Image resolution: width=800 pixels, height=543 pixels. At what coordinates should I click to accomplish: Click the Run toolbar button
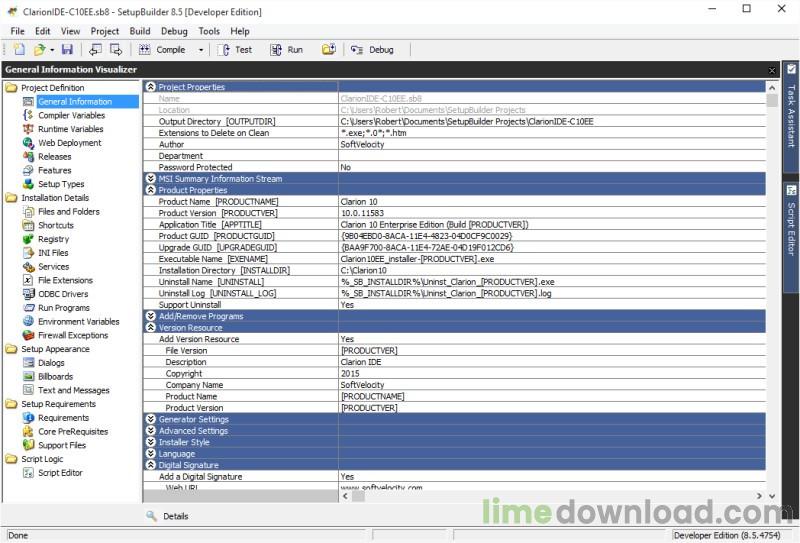286,49
